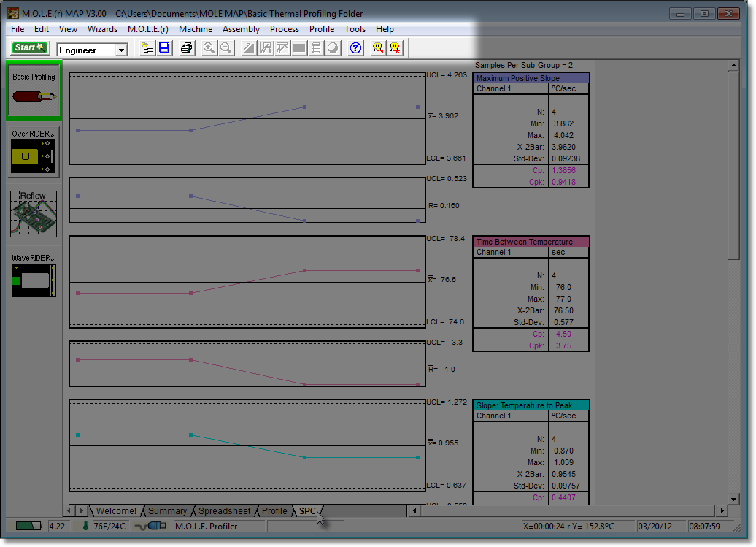This screenshot has height=547, width=756.
Task: Click the 03/20/12 date in status bar
Action: [655, 527]
